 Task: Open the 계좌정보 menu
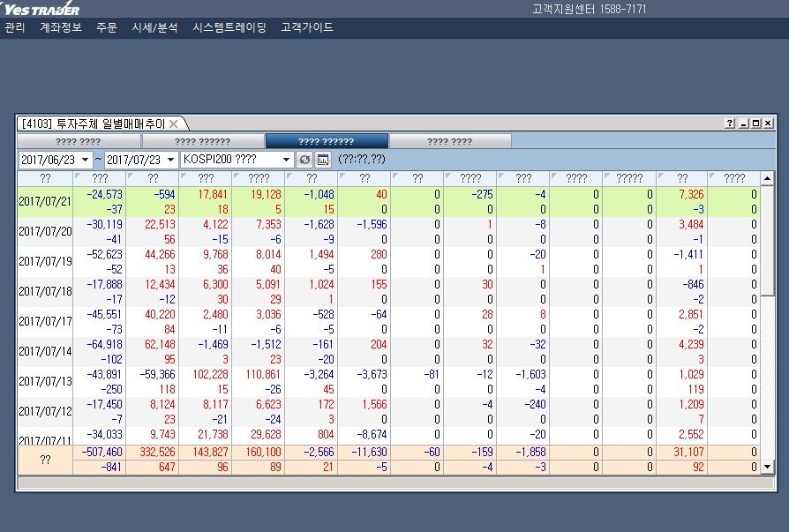coord(61,27)
